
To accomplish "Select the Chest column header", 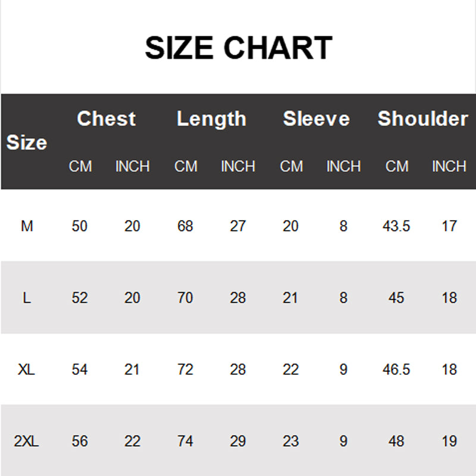I will click(106, 118).
